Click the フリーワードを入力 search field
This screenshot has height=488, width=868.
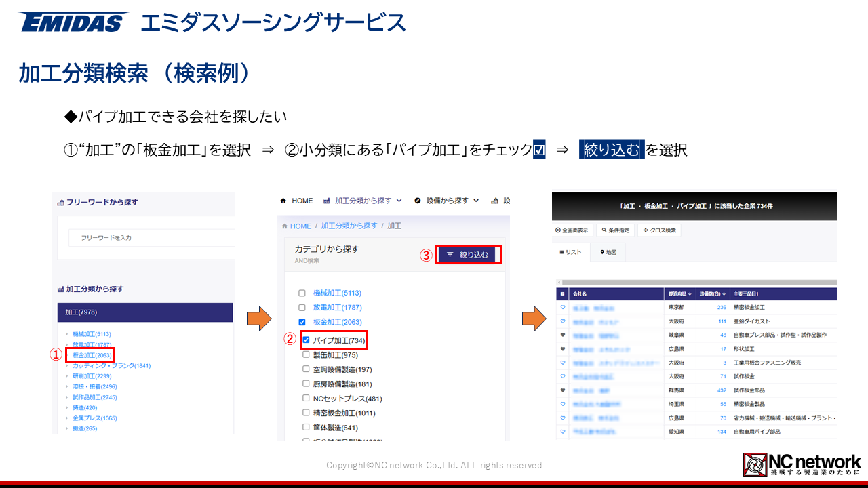pos(152,238)
